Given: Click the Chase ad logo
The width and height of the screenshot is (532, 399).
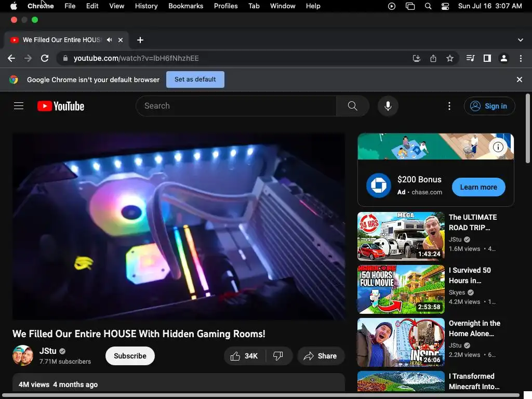Looking at the screenshot, I should pos(379,185).
